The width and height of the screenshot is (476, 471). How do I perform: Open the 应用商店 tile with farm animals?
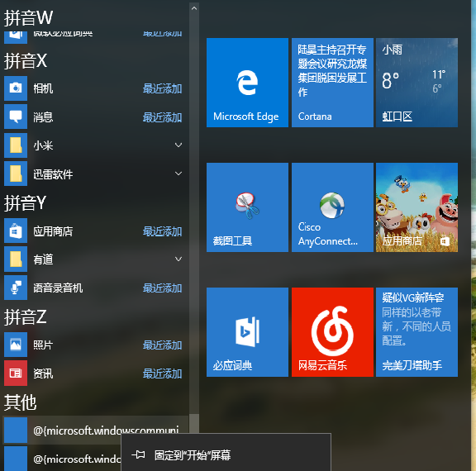416,207
